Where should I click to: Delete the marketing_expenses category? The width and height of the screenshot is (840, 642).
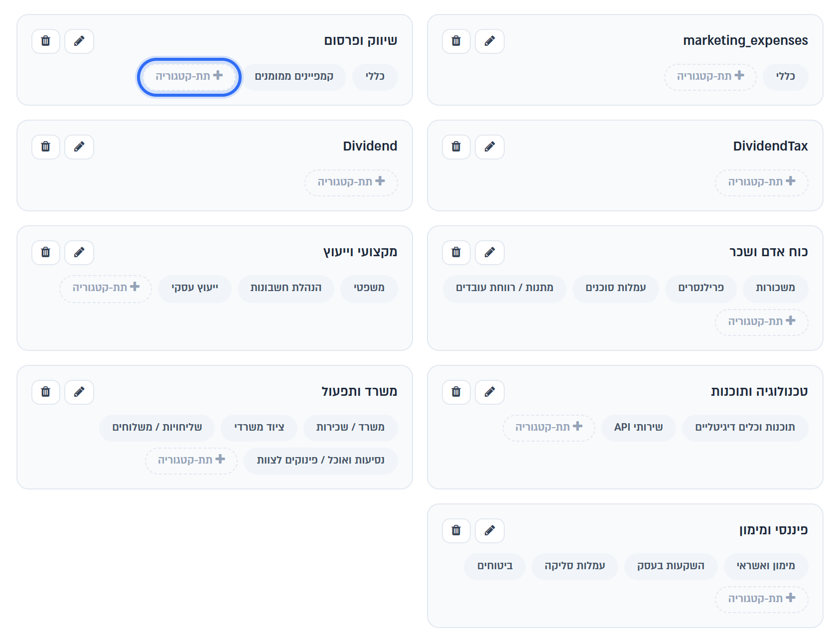(x=456, y=41)
